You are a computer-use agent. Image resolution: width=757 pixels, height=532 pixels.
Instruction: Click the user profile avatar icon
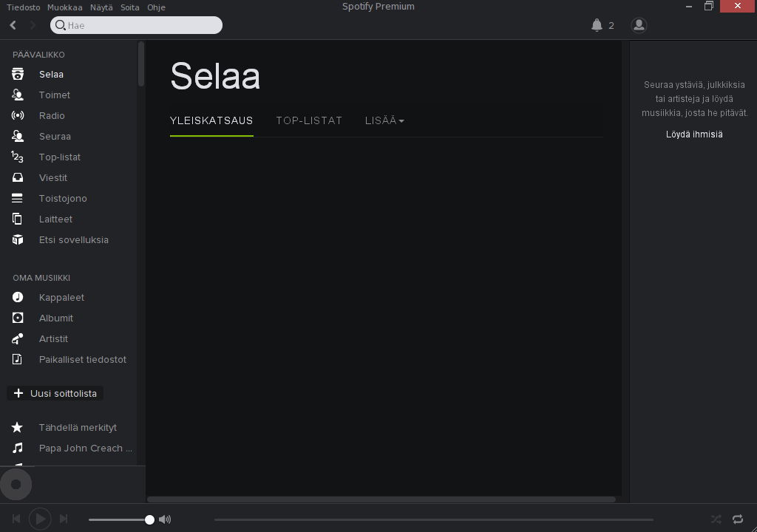click(639, 25)
